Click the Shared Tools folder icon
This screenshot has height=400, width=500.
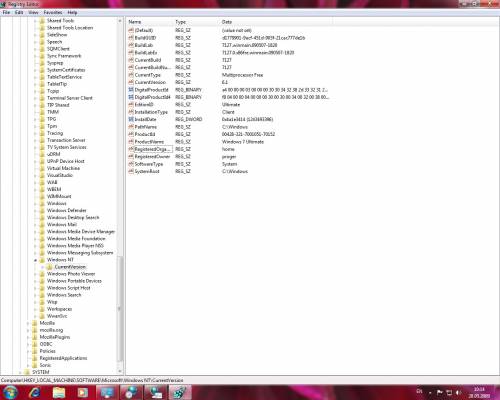click(x=42, y=21)
